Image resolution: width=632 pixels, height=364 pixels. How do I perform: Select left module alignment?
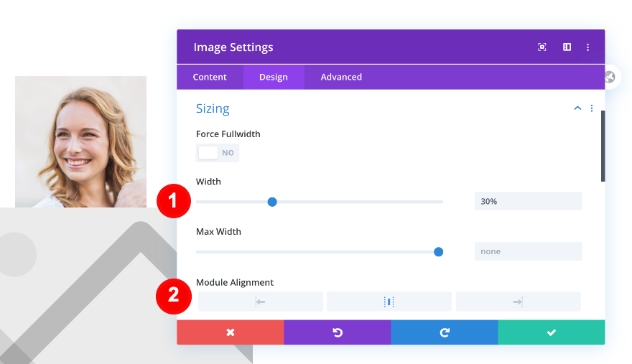click(260, 302)
